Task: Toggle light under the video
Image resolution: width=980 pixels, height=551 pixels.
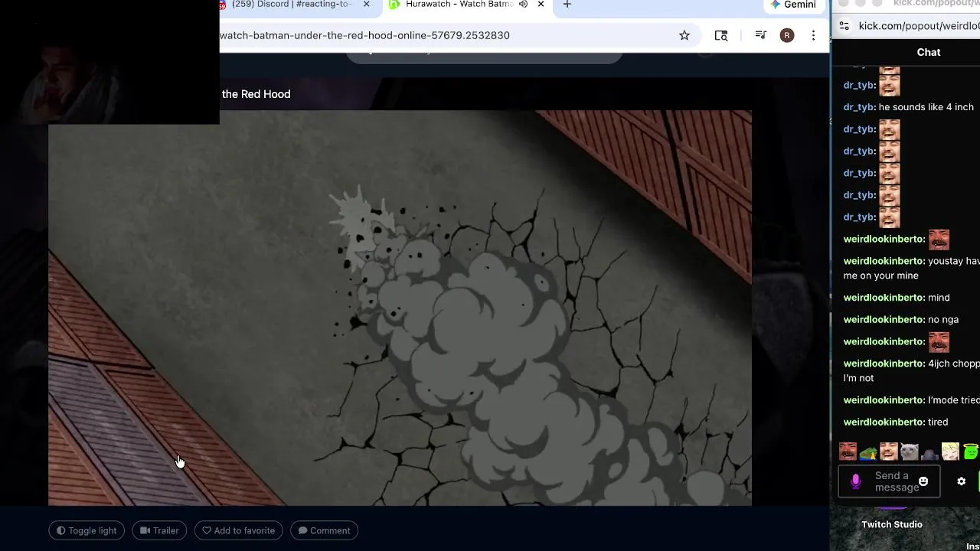Action: point(87,530)
